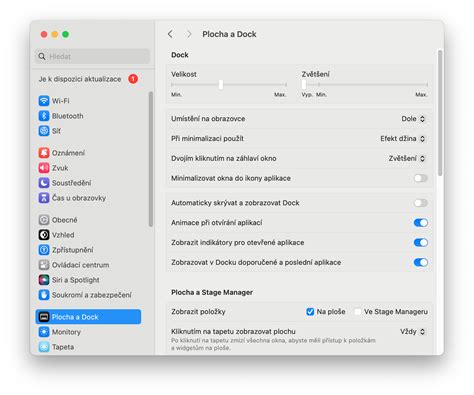This screenshot has height=395, width=474.
Task: Open Wi-Fi settings icon in sidebar
Action: tap(44, 101)
